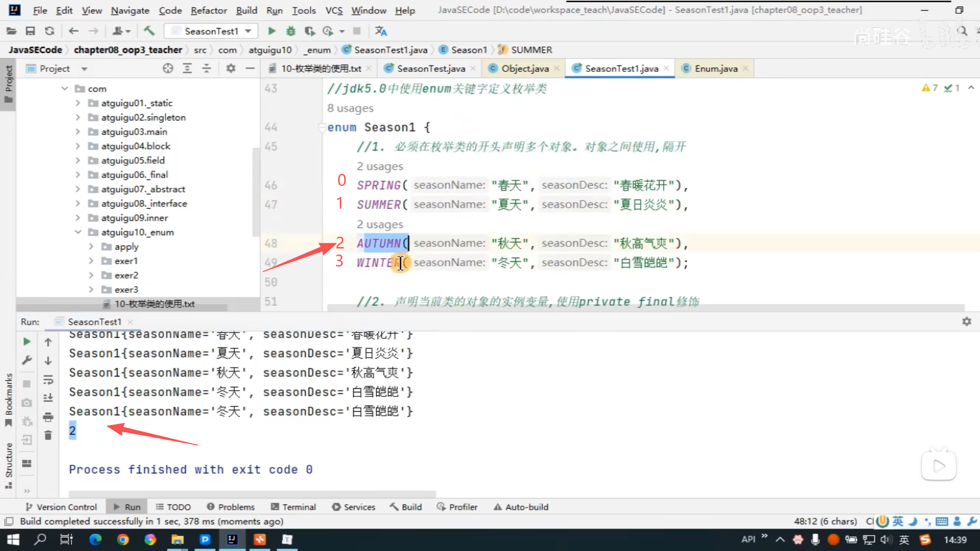Clear console output with trash icon

click(48, 435)
